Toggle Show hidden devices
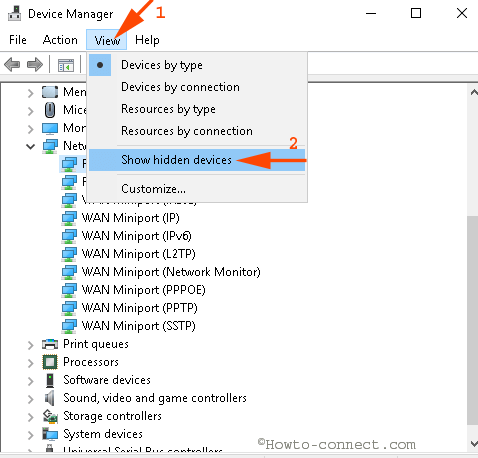 pos(197,160)
